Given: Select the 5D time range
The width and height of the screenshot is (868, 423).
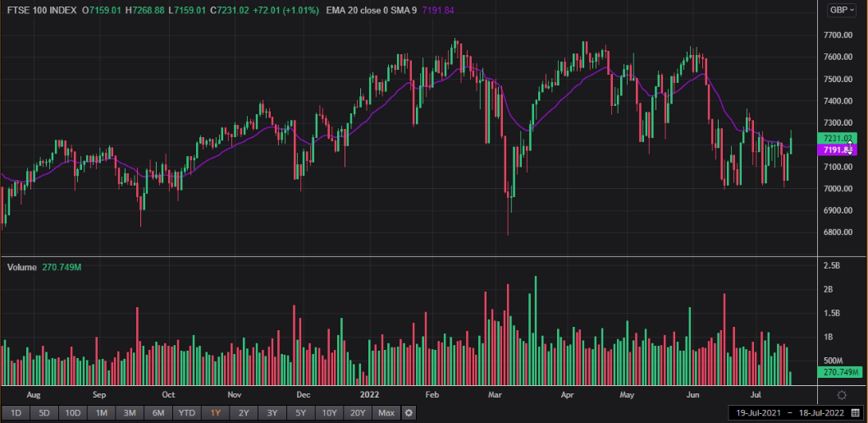Looking at the screenshot, I should [x=44, y=412].
